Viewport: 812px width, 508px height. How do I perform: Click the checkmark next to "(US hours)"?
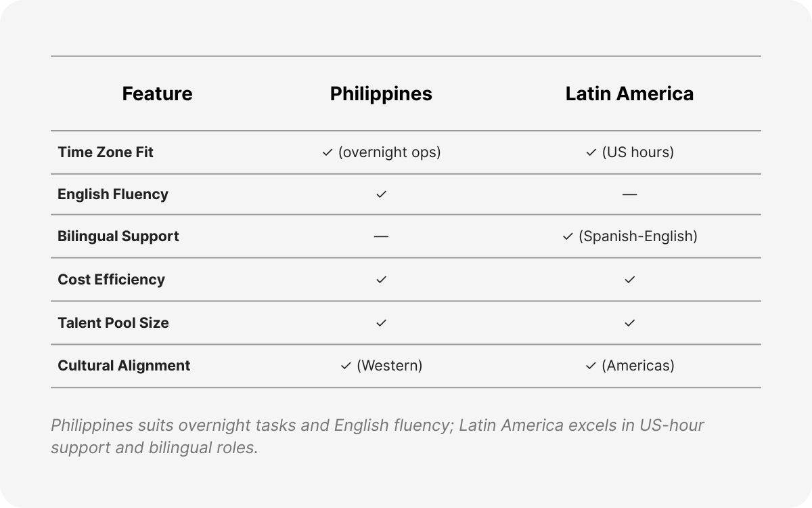point(591,152)
